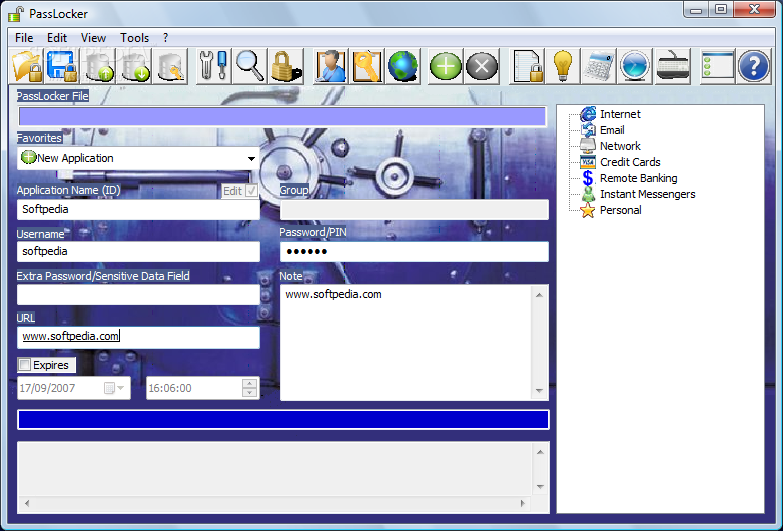Click the Internet Explorer icon beside Internet
This screenshot has width=783, height=531.
point(588,114)
